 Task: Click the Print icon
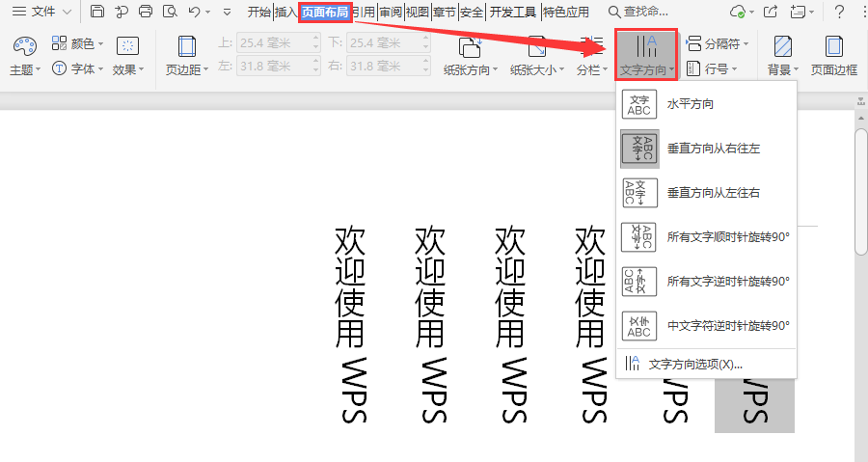pyautogui.click(x=146, y=12)
